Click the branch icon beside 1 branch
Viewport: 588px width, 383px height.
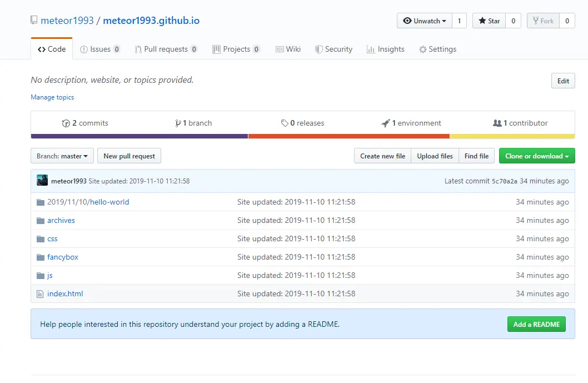[178, 123]
